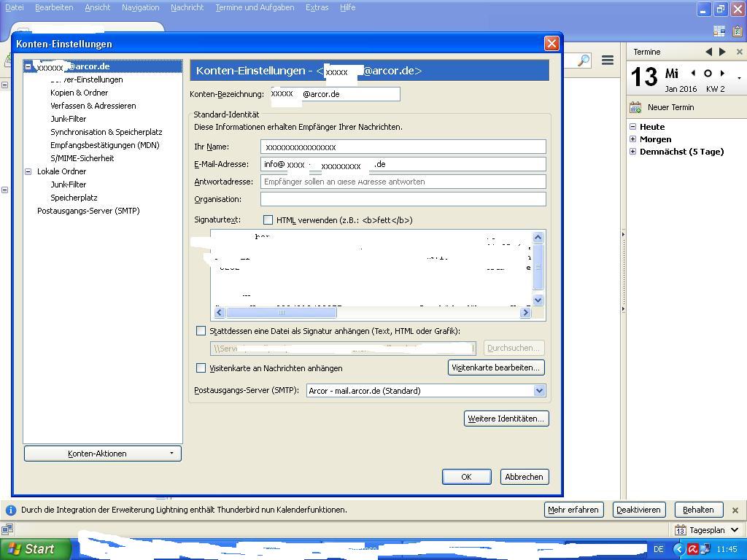This screenshot has width=747, height=560.
Task: Click the horizontal scrollbar thumb
Action: 281,312
